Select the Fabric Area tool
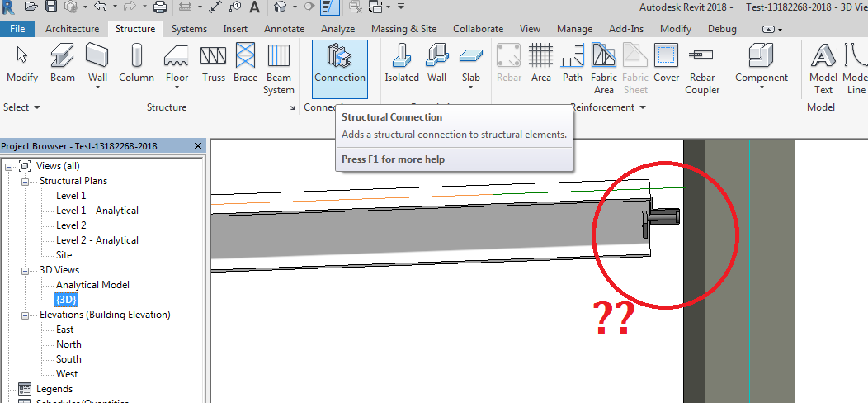 604,69
